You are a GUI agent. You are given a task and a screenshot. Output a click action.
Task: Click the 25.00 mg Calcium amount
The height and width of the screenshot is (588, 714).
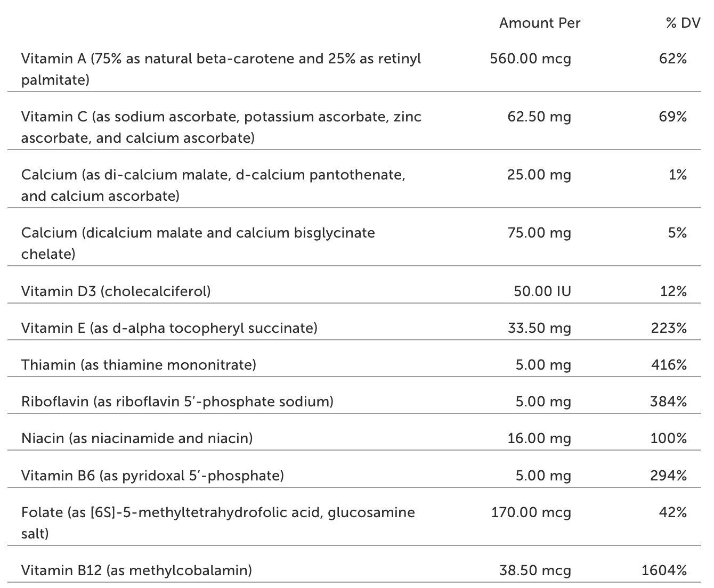click(539, 174)
